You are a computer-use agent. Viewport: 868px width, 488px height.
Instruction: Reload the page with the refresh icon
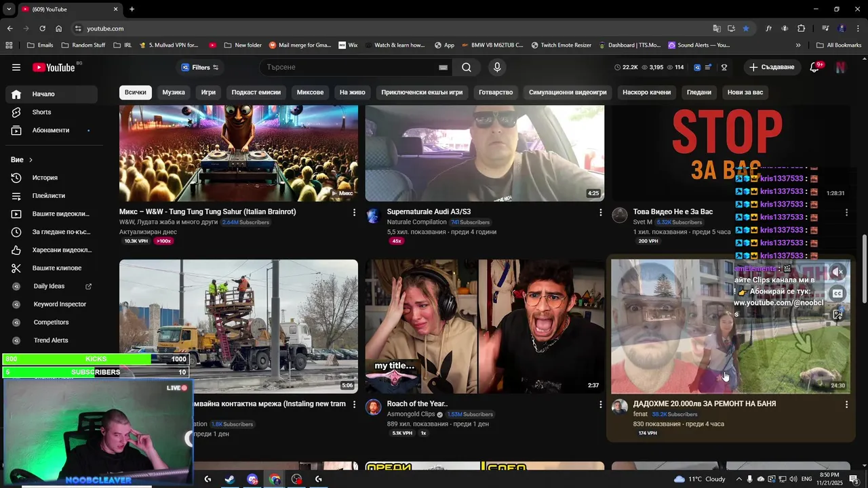[x=42, y=28]
